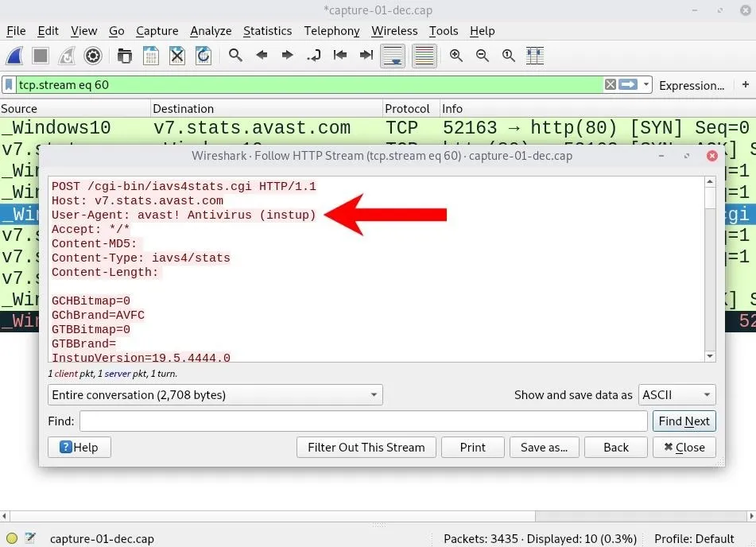
Task: Open the Telephony menu
Action: pos(331,31)
